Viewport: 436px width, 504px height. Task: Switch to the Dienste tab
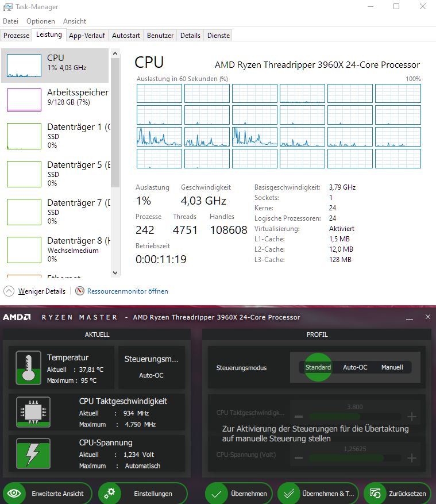click(x=218, y=36)
